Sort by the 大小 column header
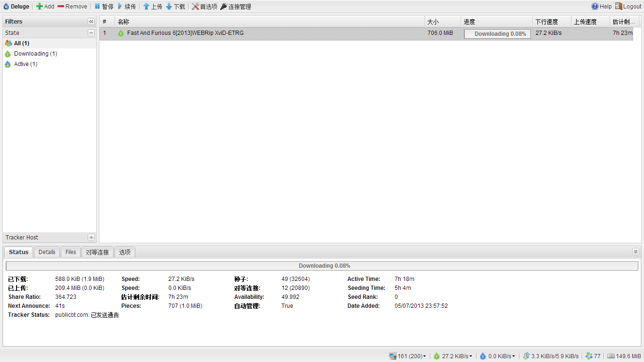Image resolution: width=644 pixels, height=362 pixels. click(x=443, y=22)
